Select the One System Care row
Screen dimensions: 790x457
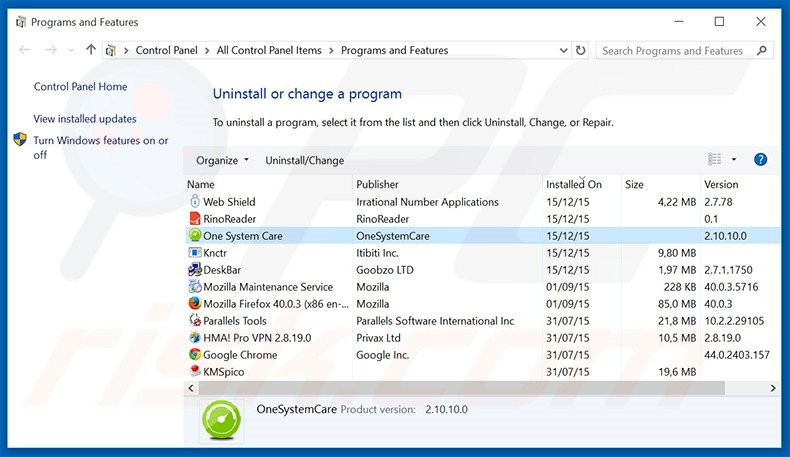483,235
